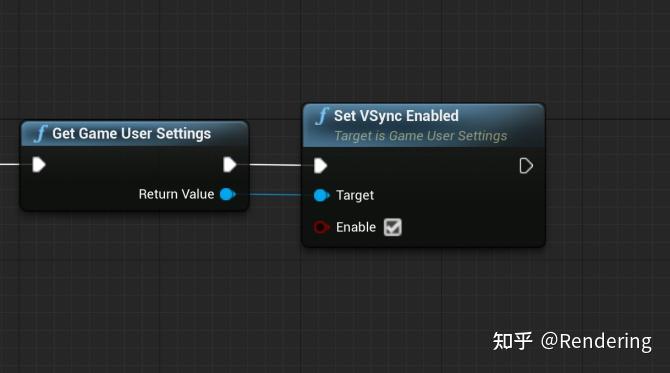Click output execution pin on Set VSync Enabled

(x=526, y=166)
